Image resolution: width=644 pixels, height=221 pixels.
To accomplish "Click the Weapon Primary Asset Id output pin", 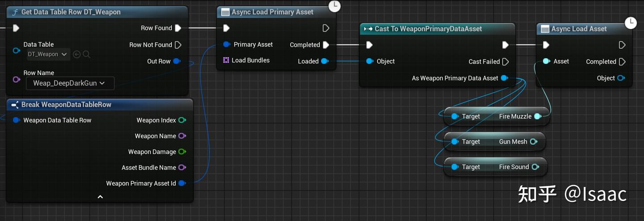I will click(182, 183).
